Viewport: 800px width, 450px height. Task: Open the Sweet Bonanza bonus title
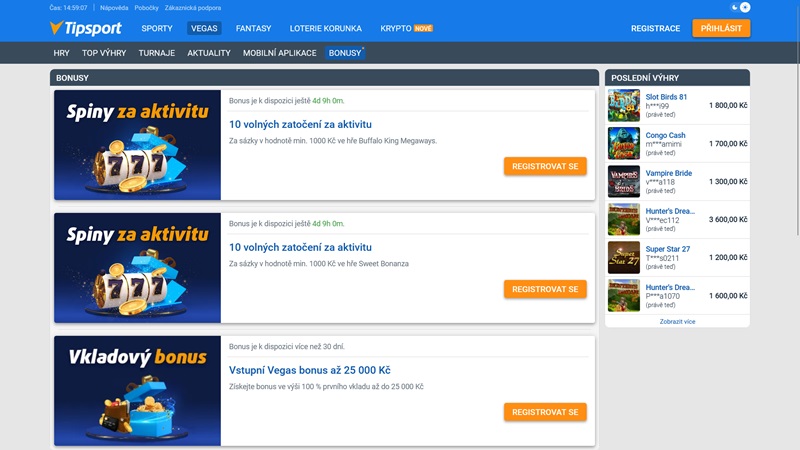(x=300, y=247)
